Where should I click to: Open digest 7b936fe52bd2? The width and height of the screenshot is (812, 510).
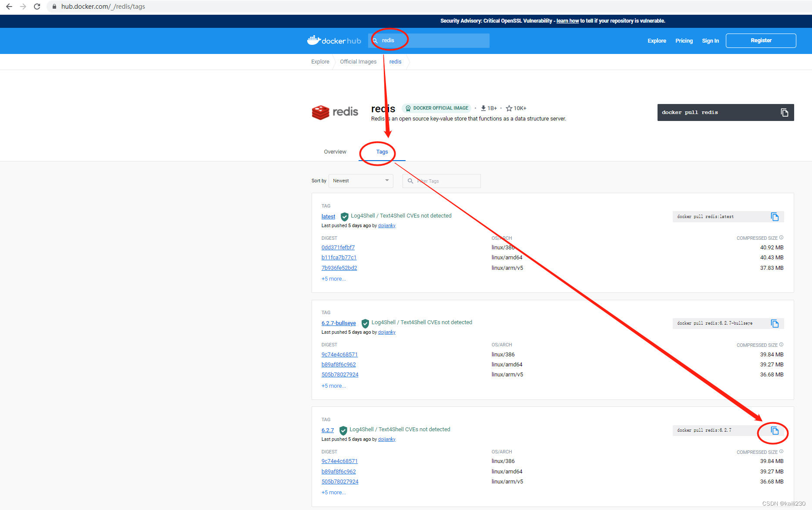pos(339,268)
